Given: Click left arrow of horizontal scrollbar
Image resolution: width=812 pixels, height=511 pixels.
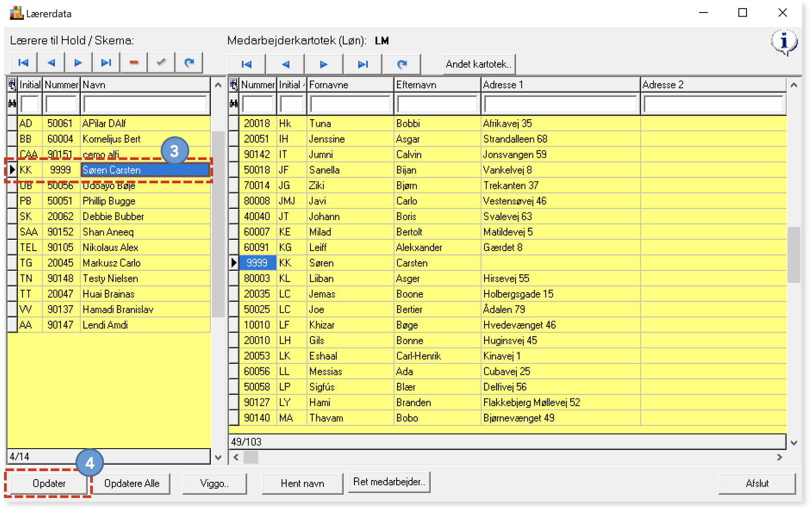Looking at the screenshot, I should pos(236,457).
